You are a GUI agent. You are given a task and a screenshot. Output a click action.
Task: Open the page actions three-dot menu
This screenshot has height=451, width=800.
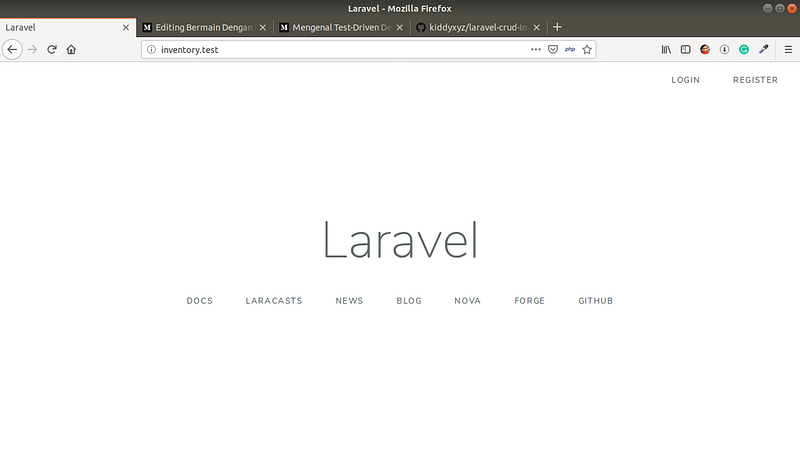535,49
